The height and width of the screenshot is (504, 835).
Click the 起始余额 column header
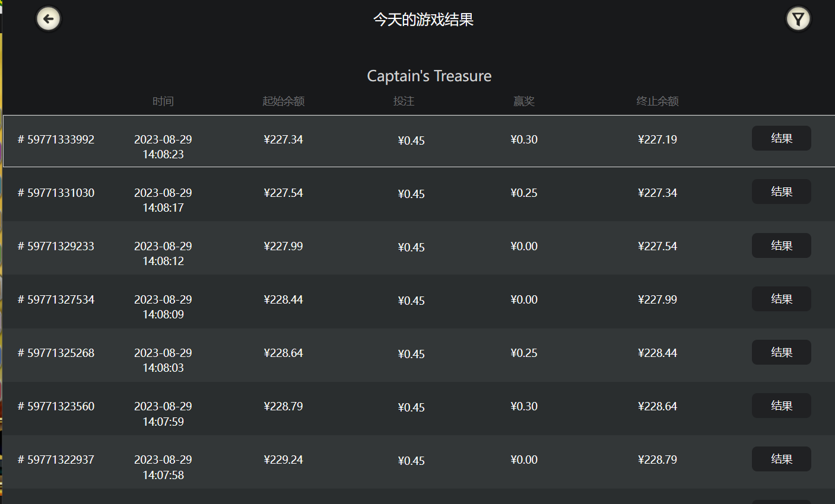click(284, 101)
